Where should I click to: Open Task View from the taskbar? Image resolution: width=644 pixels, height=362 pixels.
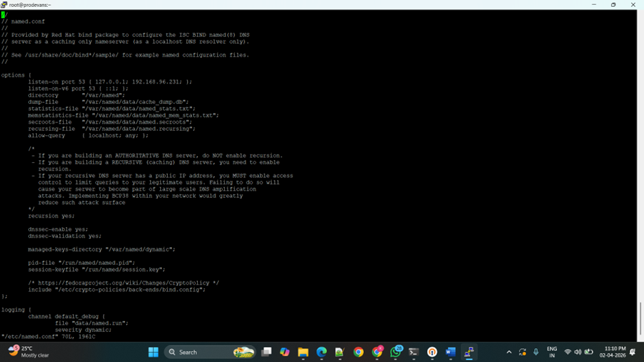click(267, 352)
